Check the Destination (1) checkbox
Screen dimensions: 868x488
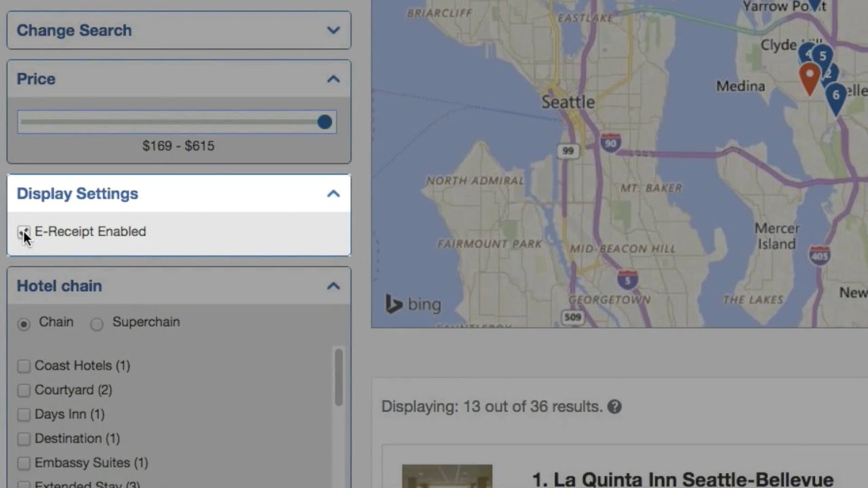(x=24, y=439)
